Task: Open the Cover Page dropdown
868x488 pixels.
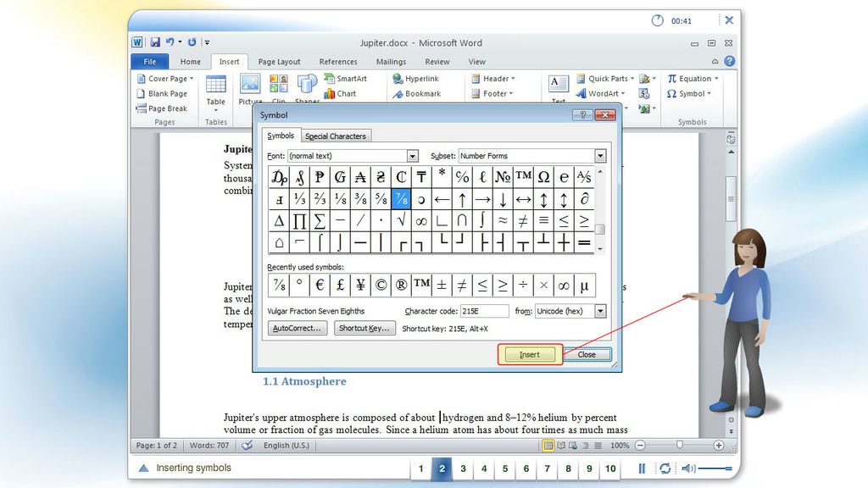Action: click(x=165, y=79)
